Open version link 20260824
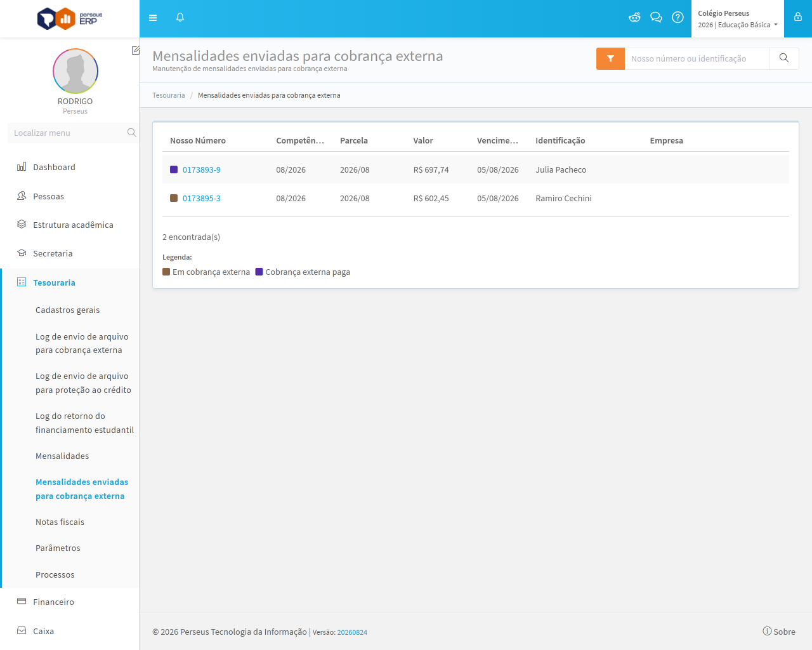Screen dimensions: 812x650 (x=352, y=632)
